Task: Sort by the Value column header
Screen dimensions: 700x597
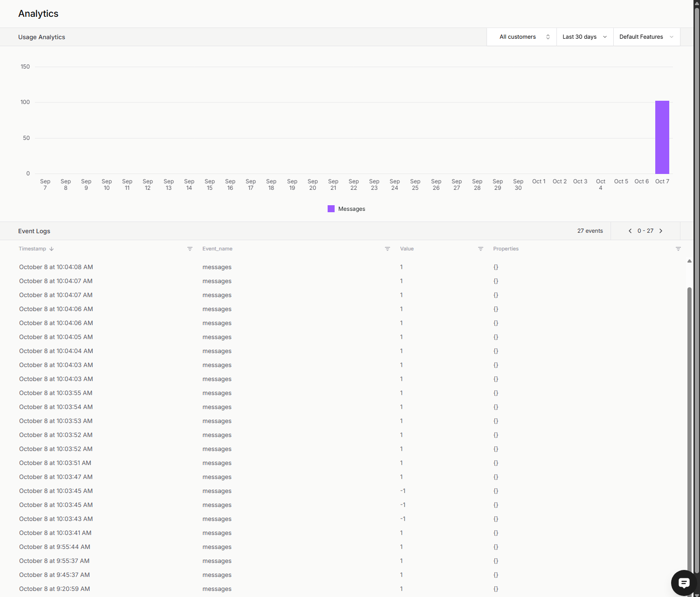Action: 407,249
